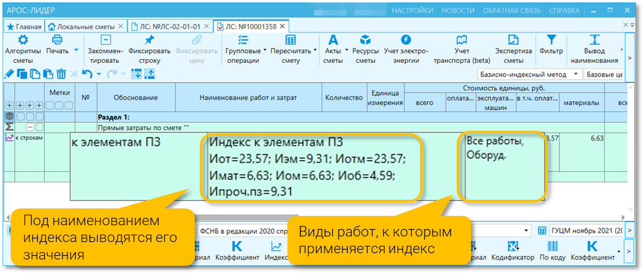Click the collapse all rows icon
The width and height of the screenshot is (644, 280).
coord(149,74)
